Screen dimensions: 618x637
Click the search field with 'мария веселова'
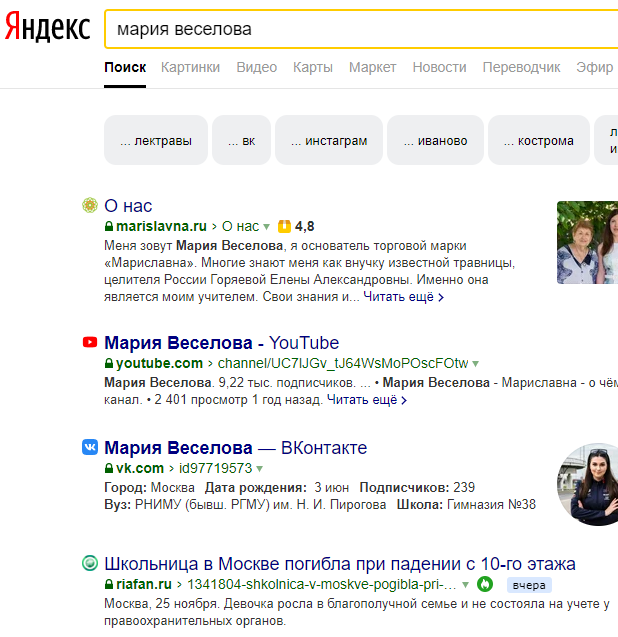360,30
